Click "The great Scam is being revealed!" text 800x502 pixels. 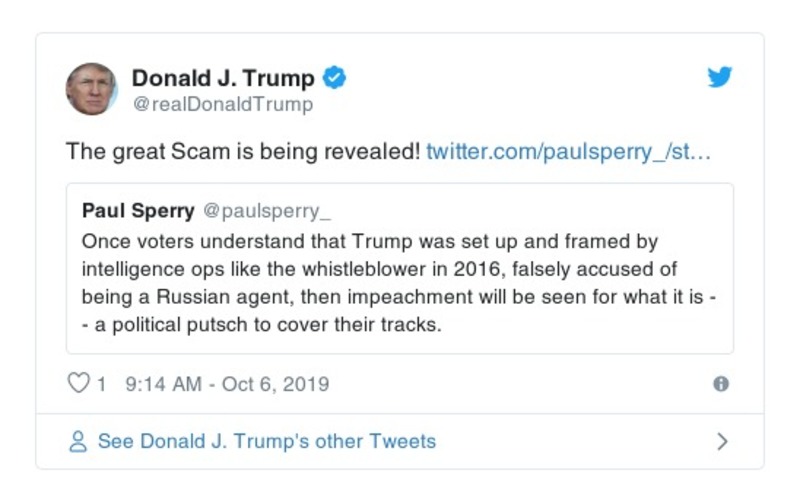point(242,152)
